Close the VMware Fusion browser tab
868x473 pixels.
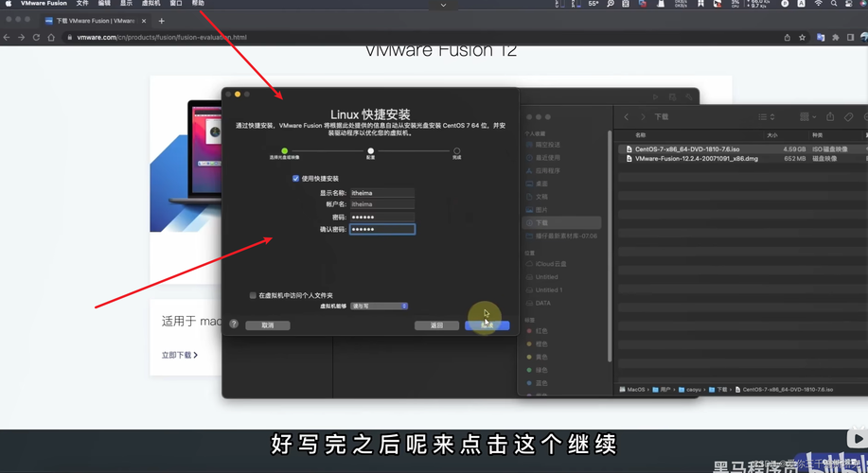point(144,21)
